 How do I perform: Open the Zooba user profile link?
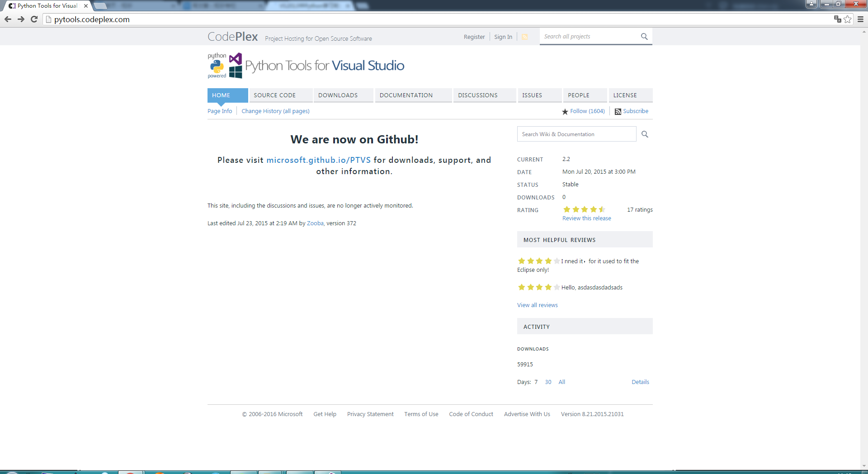(x=315, y=223)
